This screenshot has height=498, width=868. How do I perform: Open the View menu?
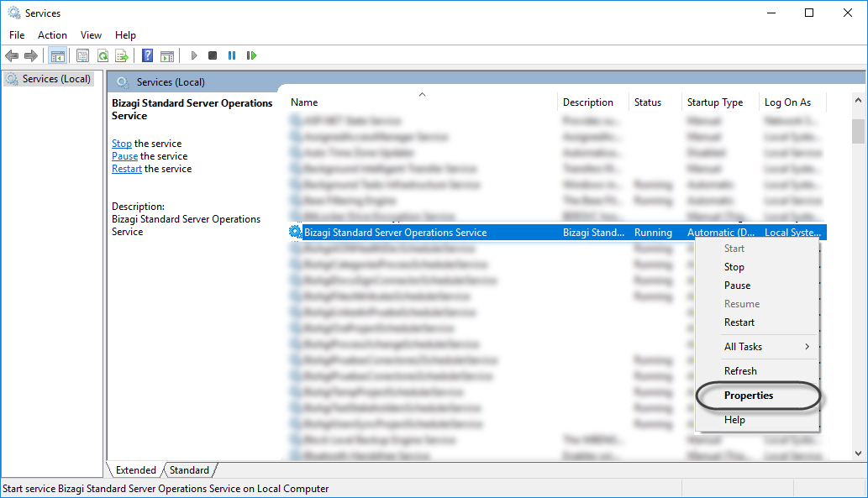pos(91,35)
